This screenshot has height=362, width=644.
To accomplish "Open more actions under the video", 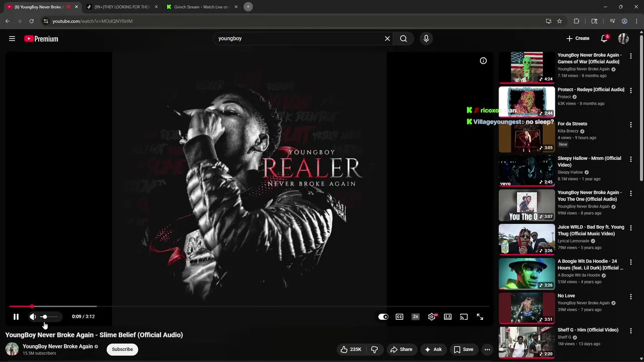I will (487, 349).
